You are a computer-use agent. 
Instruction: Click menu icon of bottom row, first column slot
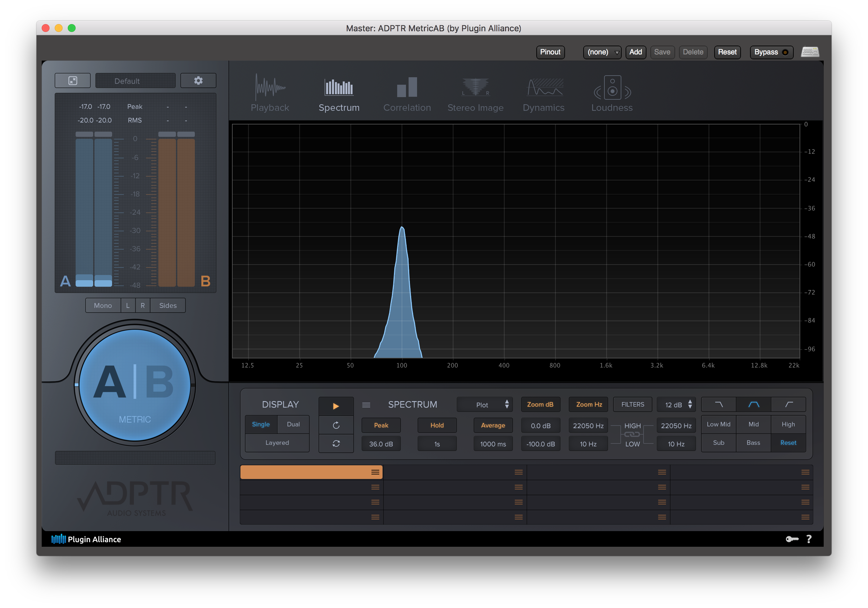click(375, 517)
